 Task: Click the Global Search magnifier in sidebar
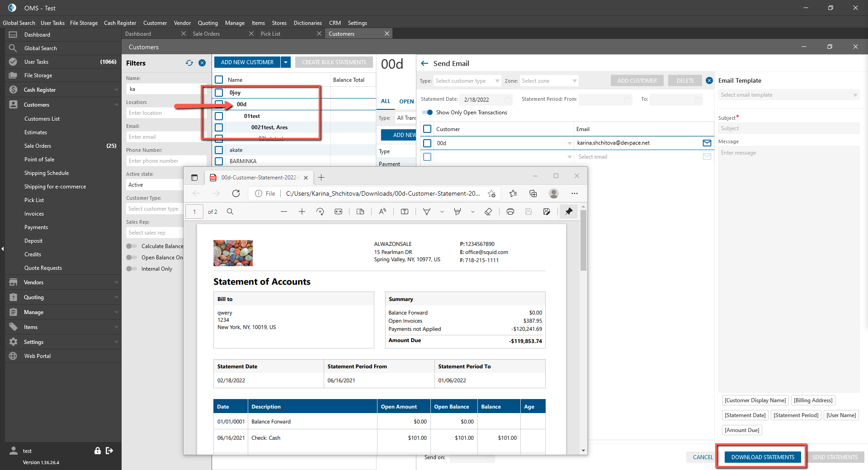13,48
